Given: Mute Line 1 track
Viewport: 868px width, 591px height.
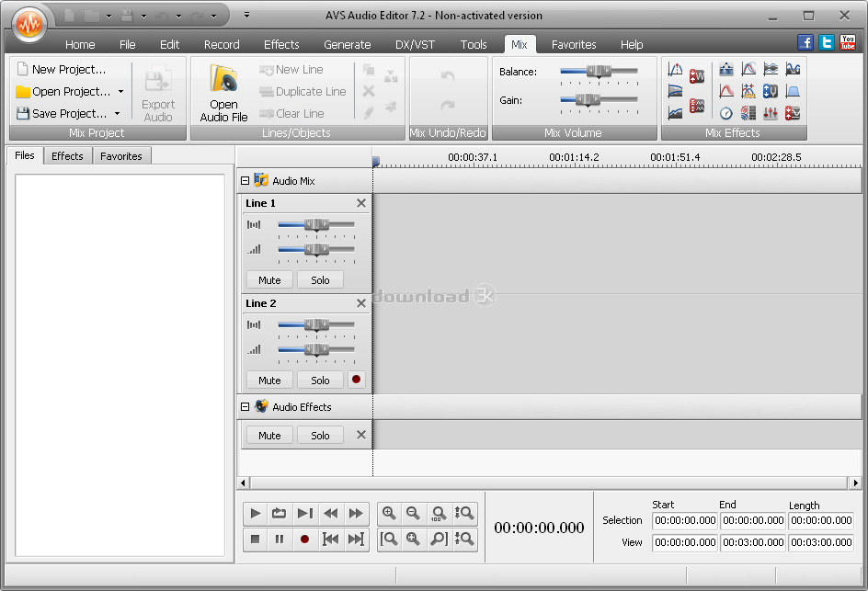Looking at the screenshot, I should (269, 280).
